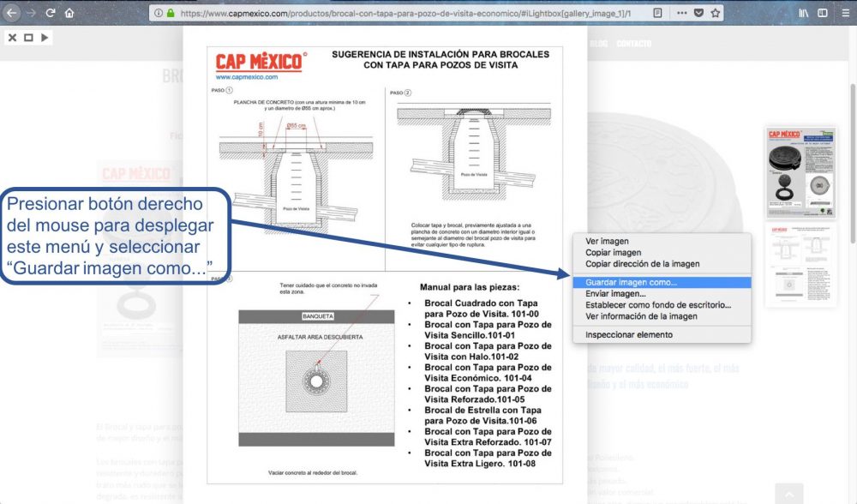The width and height of the screenshot is (857, 504).
Task: Choose "Inspeccionar elemento" in context menu
Action: tap(628, 334)
